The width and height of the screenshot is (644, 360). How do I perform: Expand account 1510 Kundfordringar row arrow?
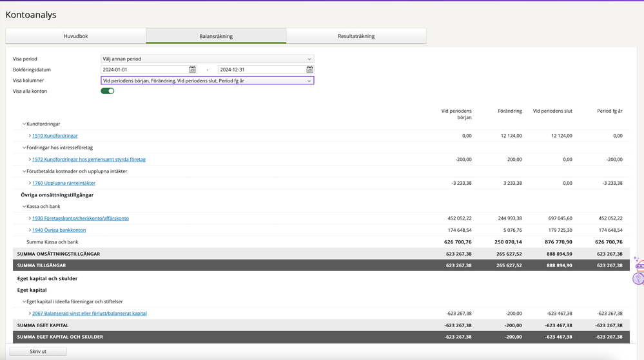(x=30, y=136)
